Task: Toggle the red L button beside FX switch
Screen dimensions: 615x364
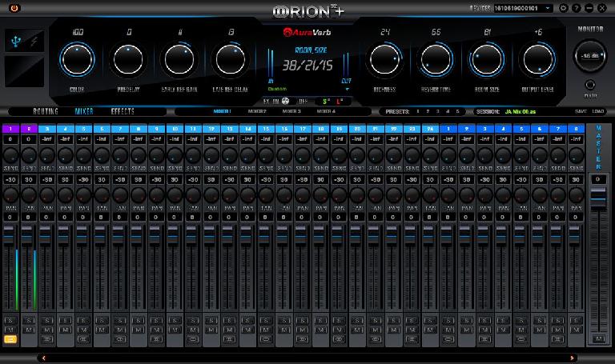Action: click(340, 102)
